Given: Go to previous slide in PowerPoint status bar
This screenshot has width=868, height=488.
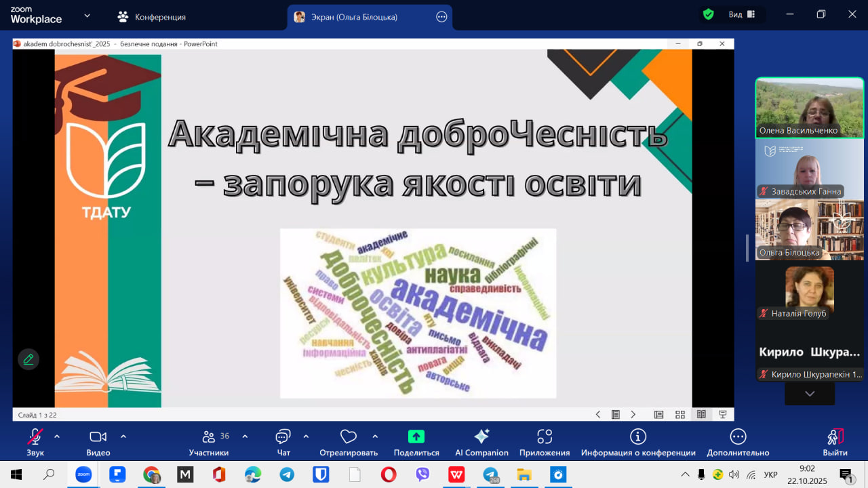Looking at the screenshot, I should coord(598,414).
